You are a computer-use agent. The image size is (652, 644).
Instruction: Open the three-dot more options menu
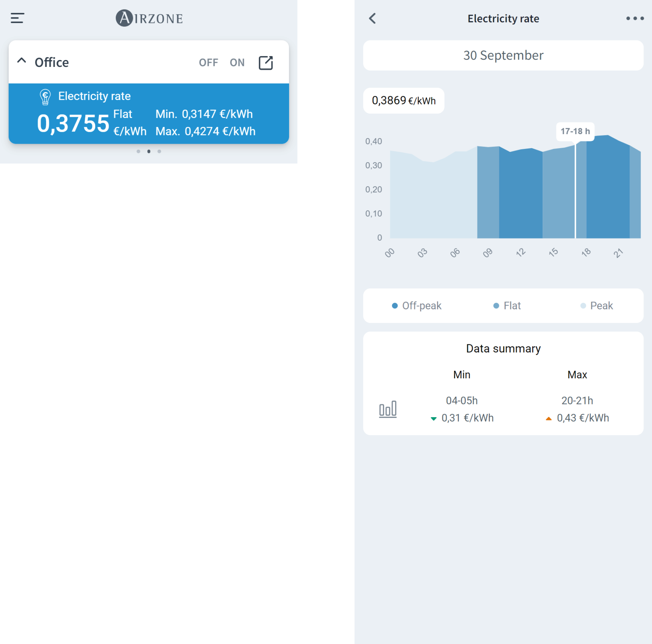point(634,19)
